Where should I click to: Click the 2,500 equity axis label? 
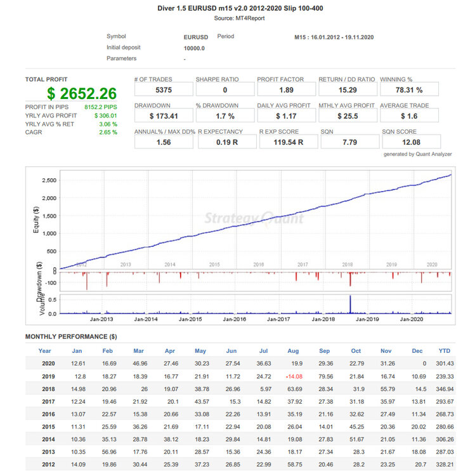click(49, 180)
